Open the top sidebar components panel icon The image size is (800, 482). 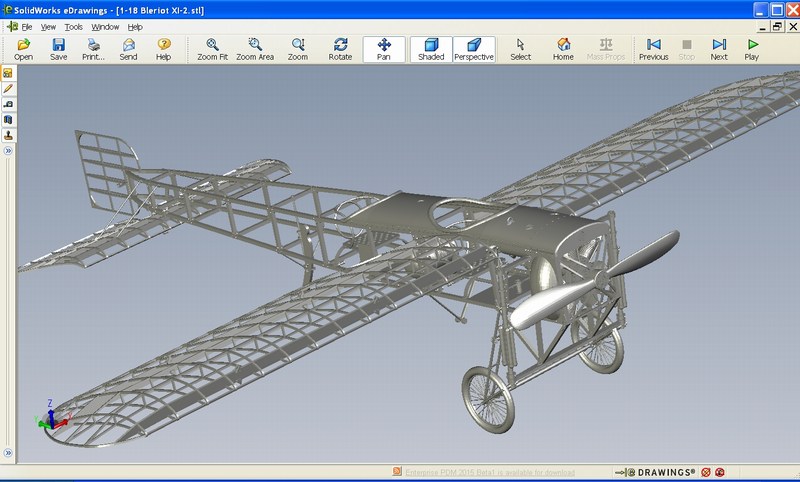pyautogui.click(x=8, y=73)
